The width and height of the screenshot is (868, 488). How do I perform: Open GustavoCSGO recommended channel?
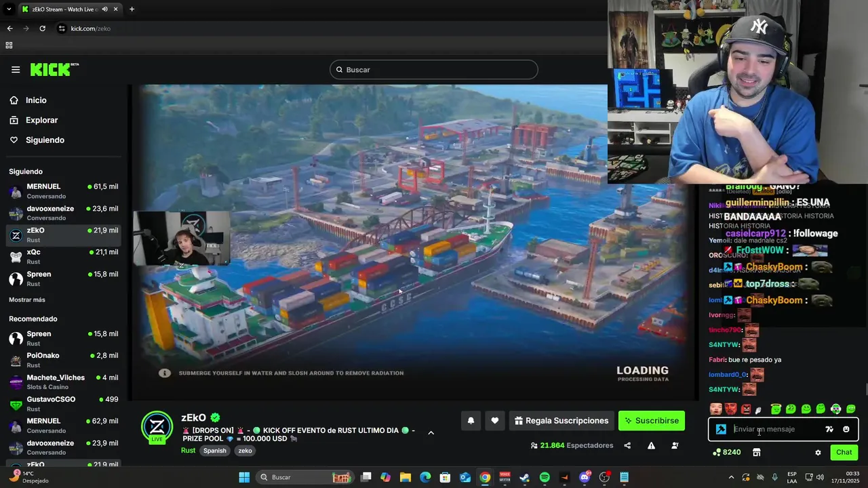tap(64, 403)
